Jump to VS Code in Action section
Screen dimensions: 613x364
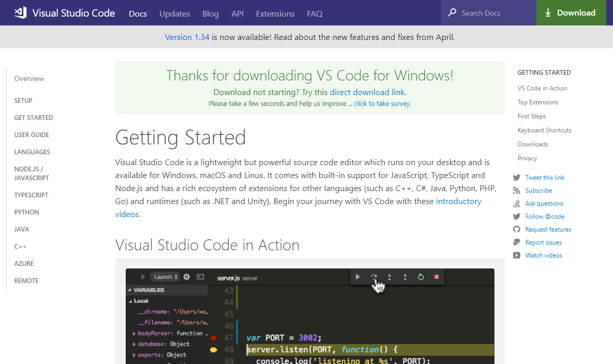542,88
